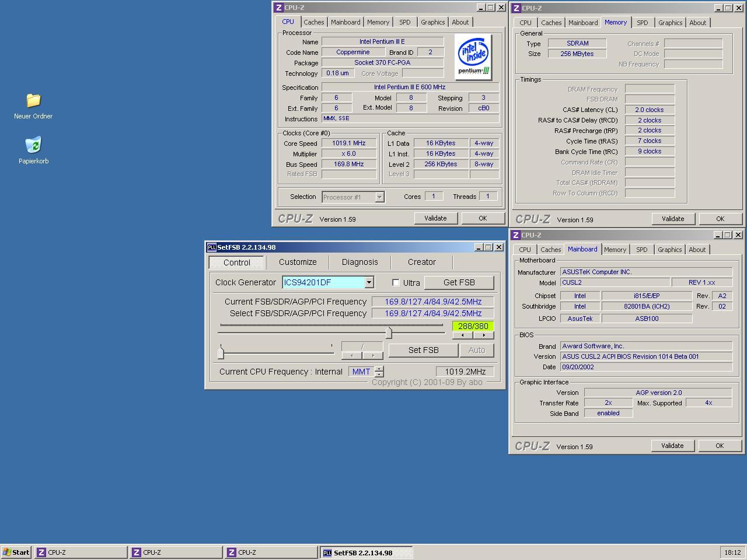Step FSB value right with arrow under 288/380
The height and width of the screenshot is (560, 747).
[x=483, y=335]
